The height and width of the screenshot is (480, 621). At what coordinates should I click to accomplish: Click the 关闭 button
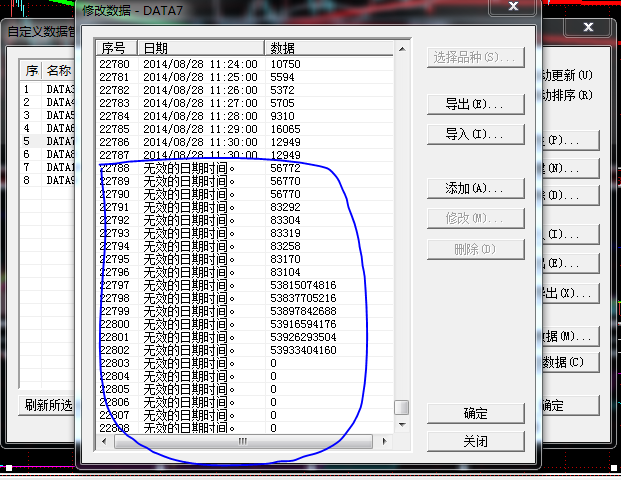click(475, 441)
